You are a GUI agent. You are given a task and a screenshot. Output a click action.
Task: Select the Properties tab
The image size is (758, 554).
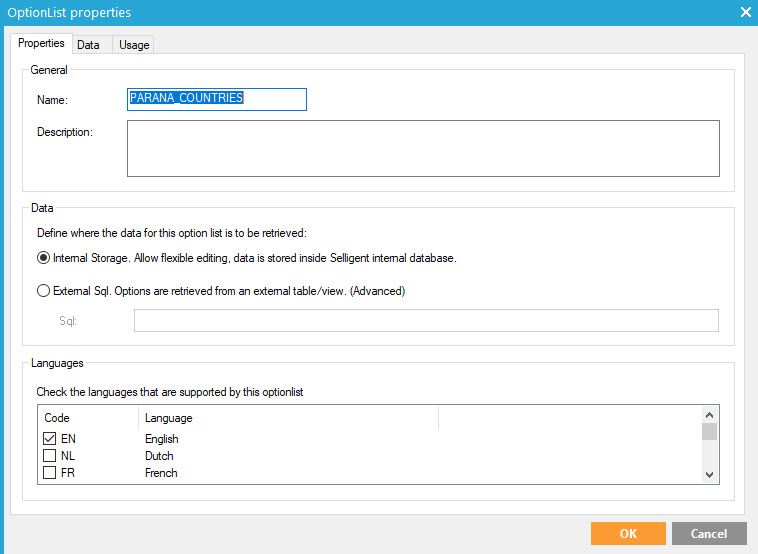pos(41,43)
